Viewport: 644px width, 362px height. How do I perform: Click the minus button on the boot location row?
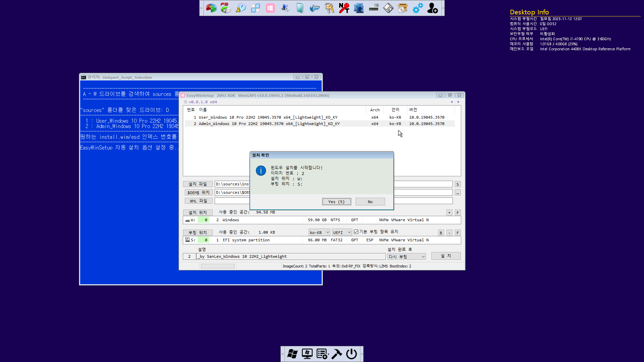(x=449, y=233)
